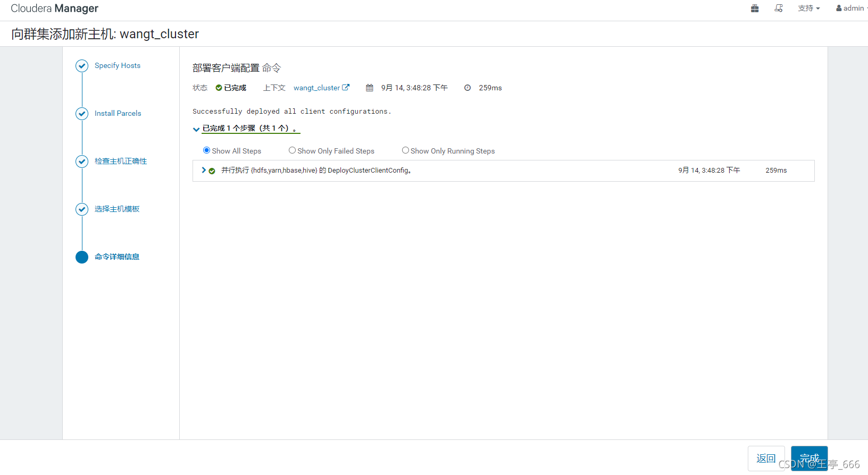Click the 状态 label
Viewport: 868px width, 475px height.
point(200,88)
